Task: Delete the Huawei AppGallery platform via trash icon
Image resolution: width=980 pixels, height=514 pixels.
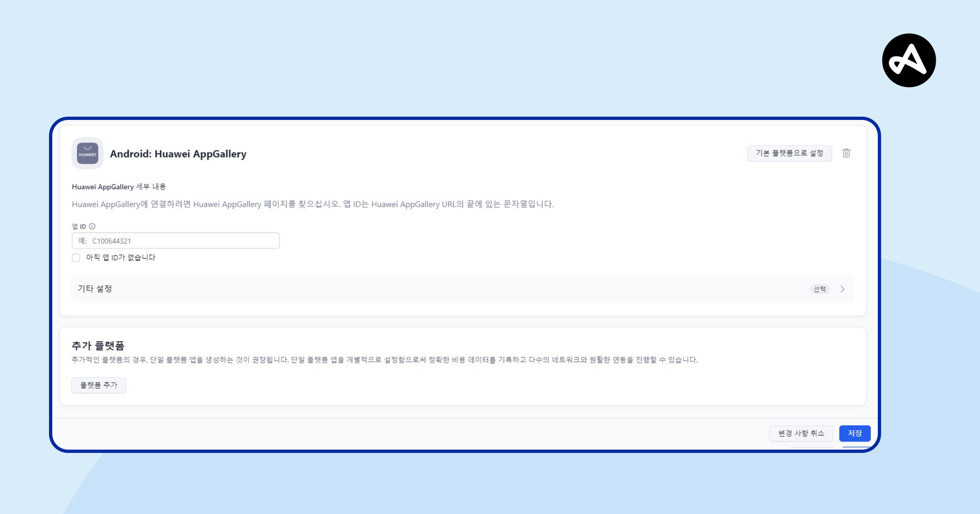Action: (846, 153)
